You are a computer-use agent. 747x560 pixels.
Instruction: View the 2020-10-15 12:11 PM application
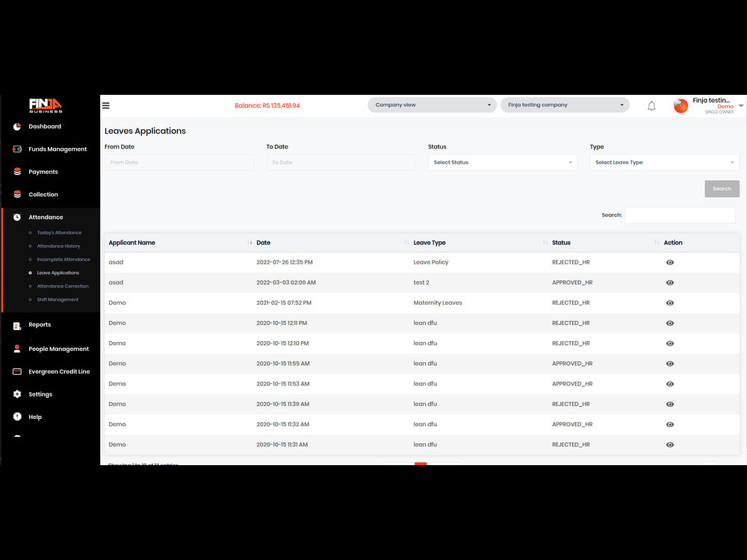[x=670, y=323]
